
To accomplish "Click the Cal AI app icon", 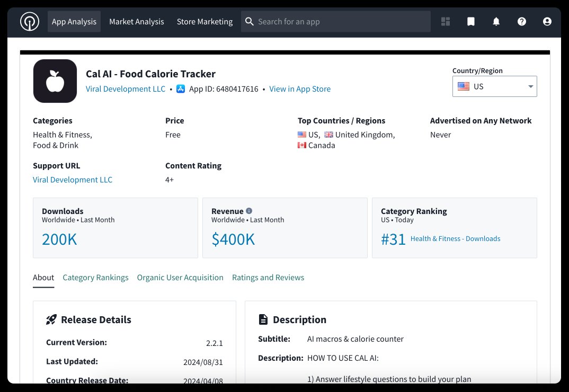I will coord(55,81).
